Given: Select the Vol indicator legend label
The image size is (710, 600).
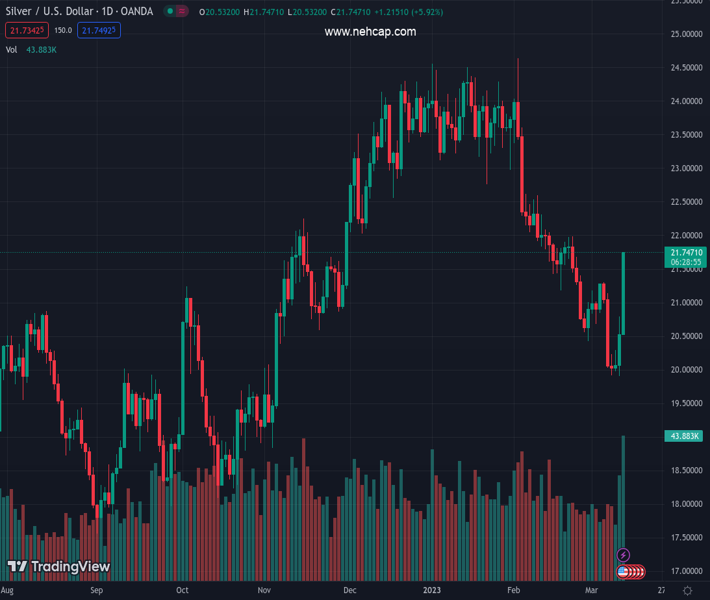Looking at the screenshot, I should click(12, 49).
